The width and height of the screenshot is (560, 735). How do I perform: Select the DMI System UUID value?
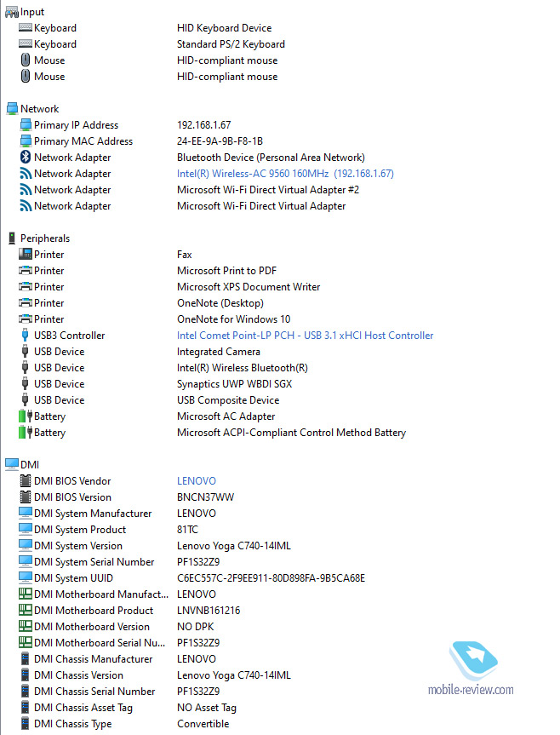271,578
